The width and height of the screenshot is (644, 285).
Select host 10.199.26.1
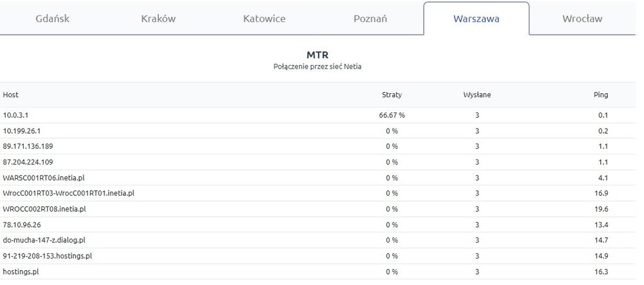22,131
